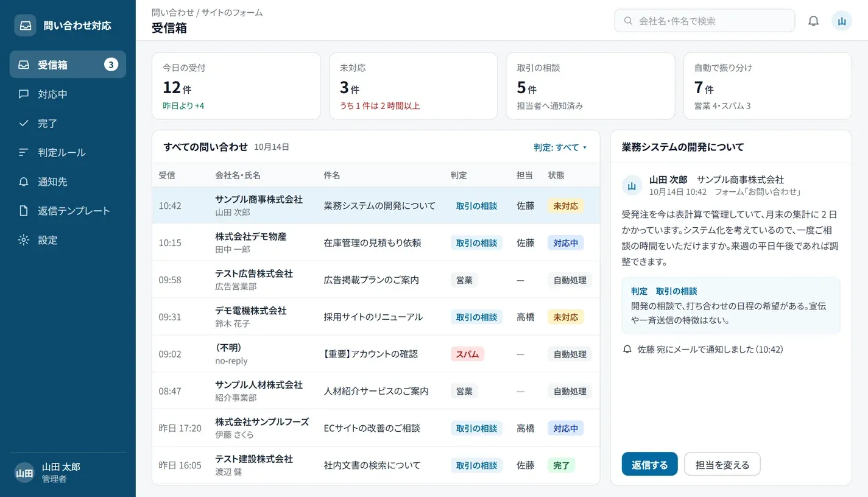Click the 判定 column header in the table

[x=459, y=175]
